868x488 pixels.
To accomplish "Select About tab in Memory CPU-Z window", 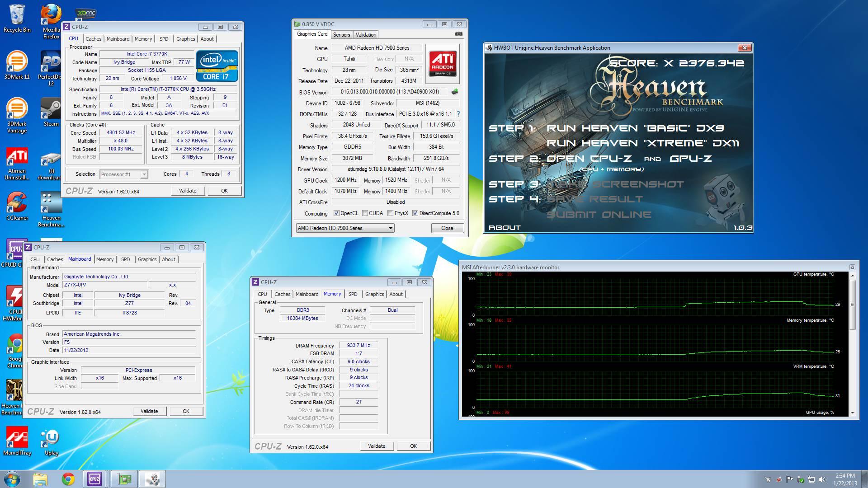I will click(396, 294).
